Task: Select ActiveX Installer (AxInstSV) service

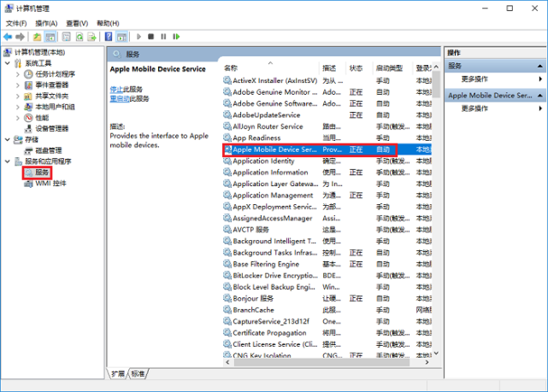Action: [x=327, y=80]
